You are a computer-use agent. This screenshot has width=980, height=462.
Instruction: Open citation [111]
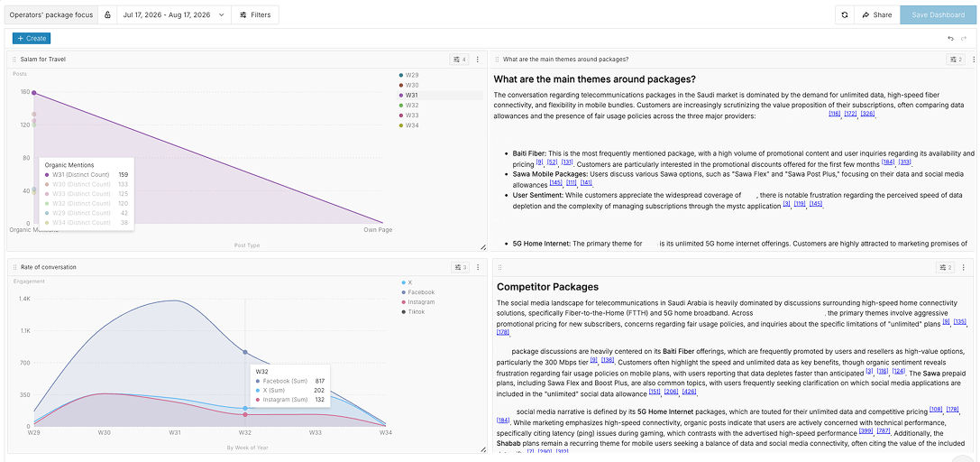(x=571, y=182)
